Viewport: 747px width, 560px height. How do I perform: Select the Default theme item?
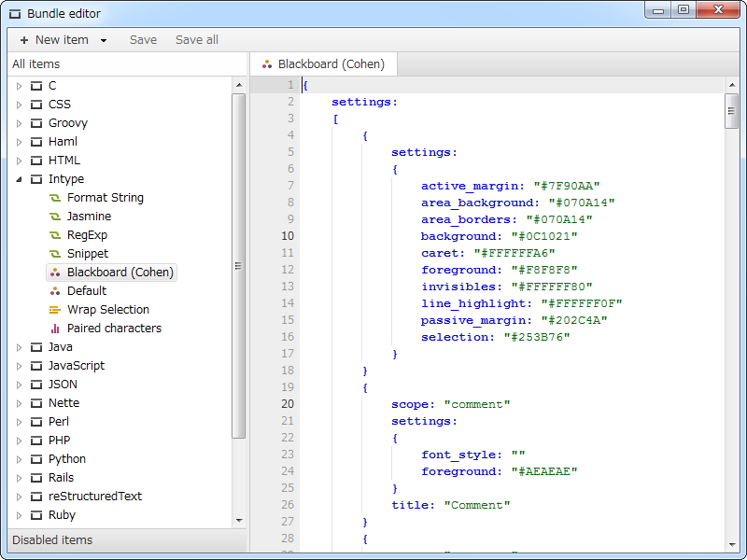pyautogui.click(x=87, y=291)
